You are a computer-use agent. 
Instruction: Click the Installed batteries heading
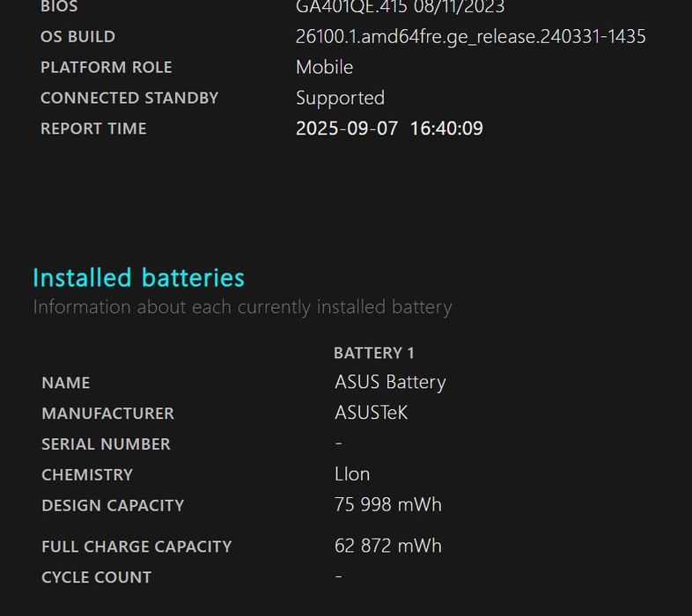click(x=138, y=278)
